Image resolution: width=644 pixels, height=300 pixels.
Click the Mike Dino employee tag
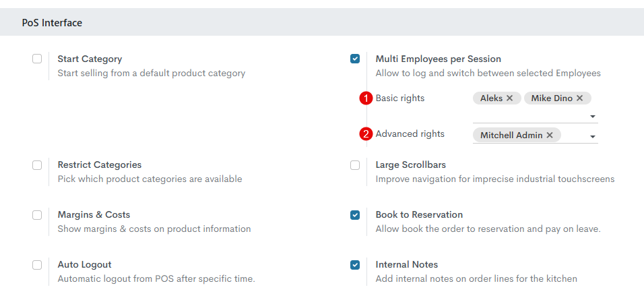[x=551, y=98]
